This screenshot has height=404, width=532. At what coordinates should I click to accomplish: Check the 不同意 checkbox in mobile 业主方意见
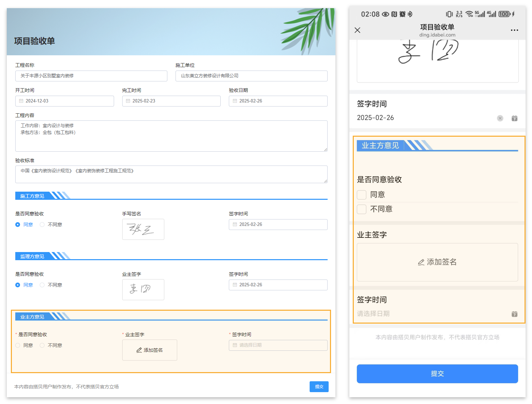coord(361,209)
